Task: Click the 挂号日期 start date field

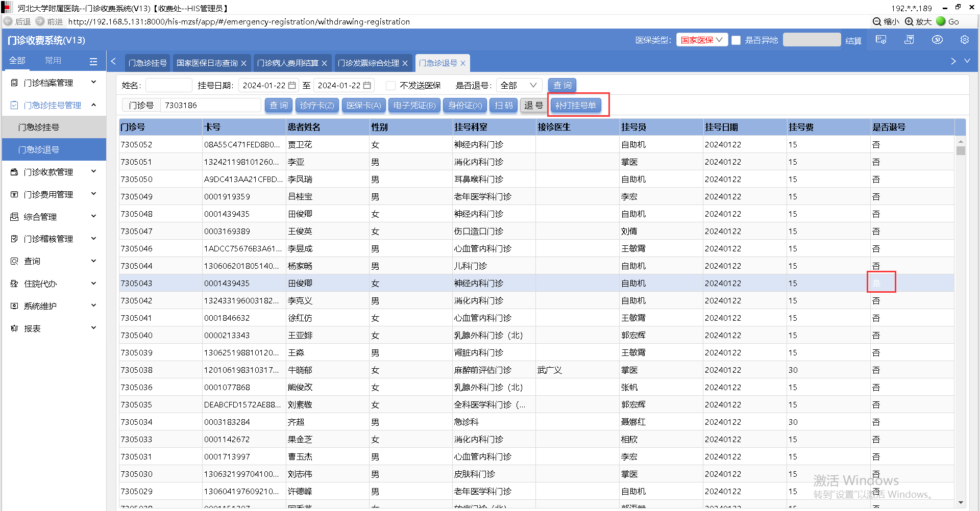Action: tap(268, 85)
